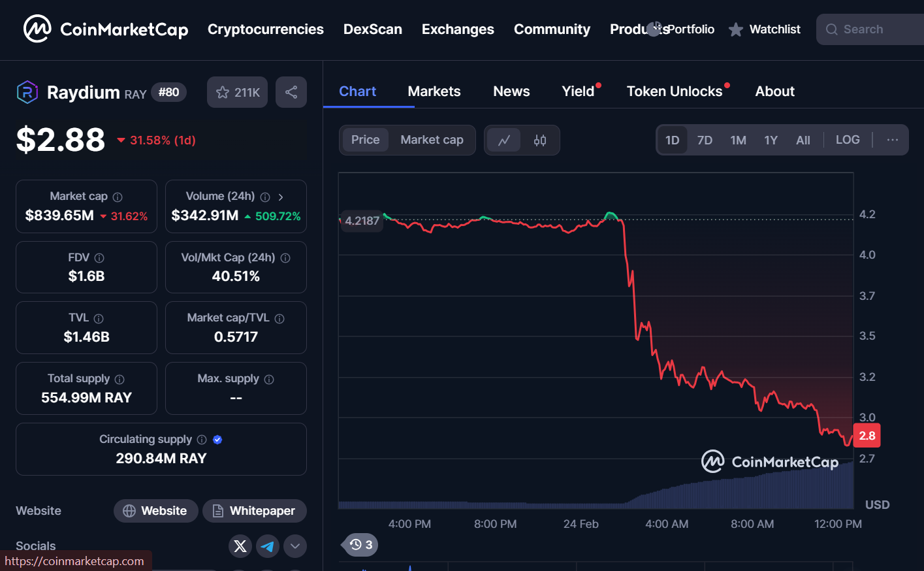Image resolution: width=924 pixels, height=571 pixels.
Task: Open the X (Twitter) social link
Action: click(x=240, y=546)
